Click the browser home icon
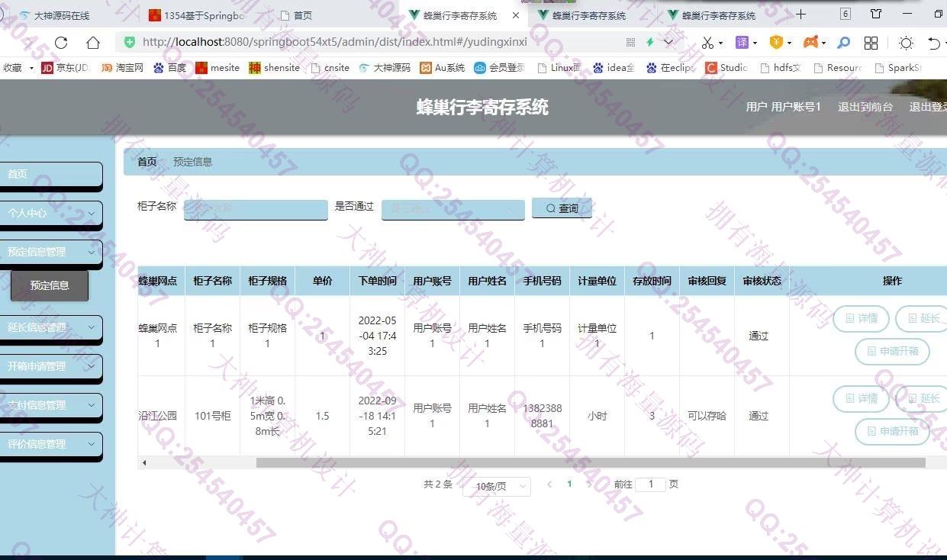 [x=93, y=43]
